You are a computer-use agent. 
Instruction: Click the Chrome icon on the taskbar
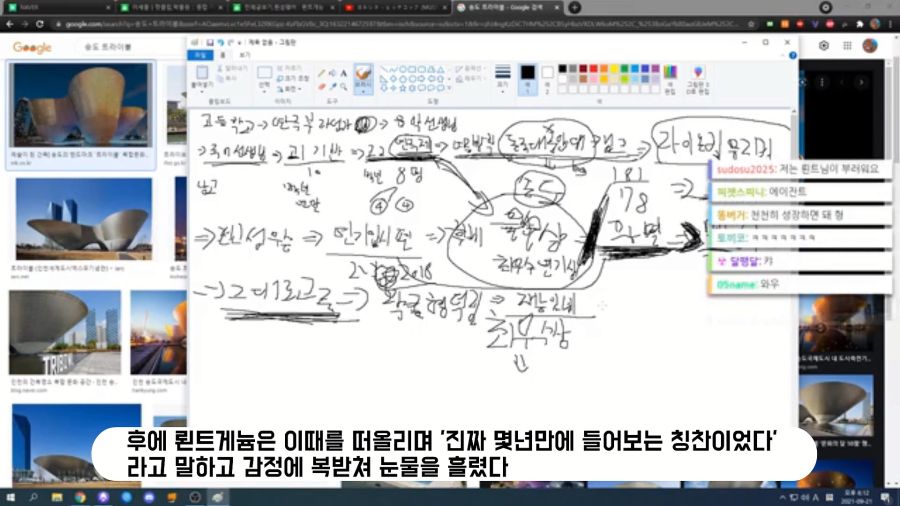[x=80, y=497]
